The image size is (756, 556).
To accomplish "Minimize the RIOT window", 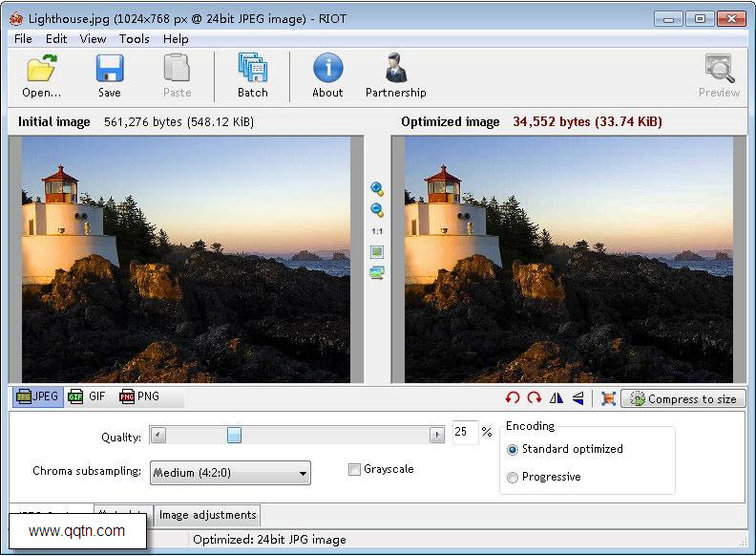I will click(669, 19).
